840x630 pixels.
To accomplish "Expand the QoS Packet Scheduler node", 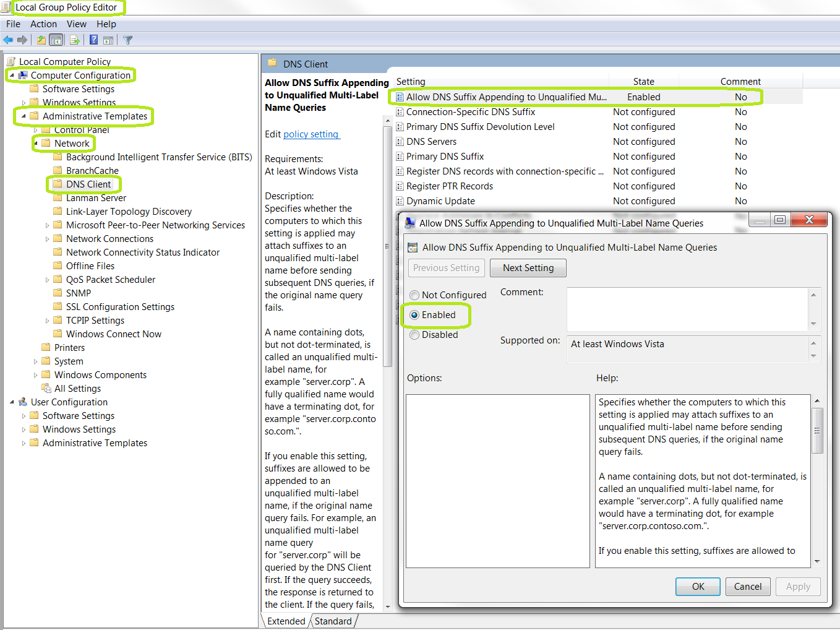I will tap(47, 280).
